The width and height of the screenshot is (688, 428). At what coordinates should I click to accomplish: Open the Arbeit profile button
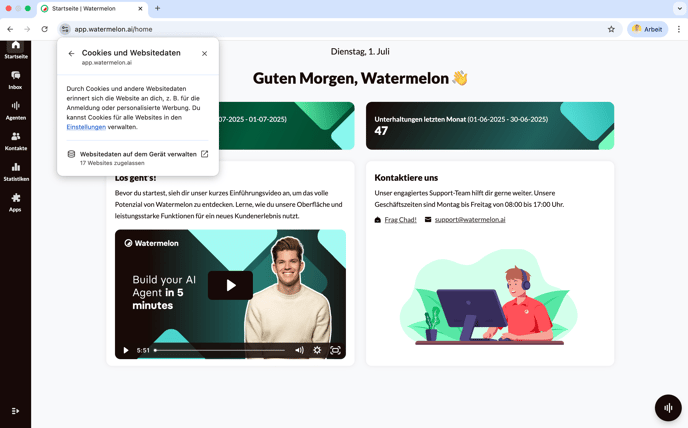(647, 29)
